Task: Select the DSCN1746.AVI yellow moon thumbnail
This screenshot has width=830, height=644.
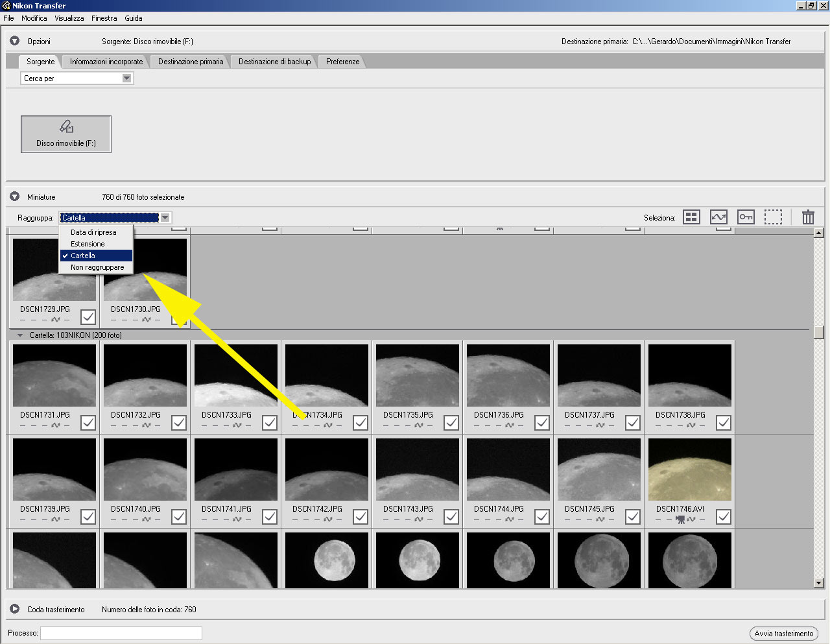Action: [x=690, y=470]
